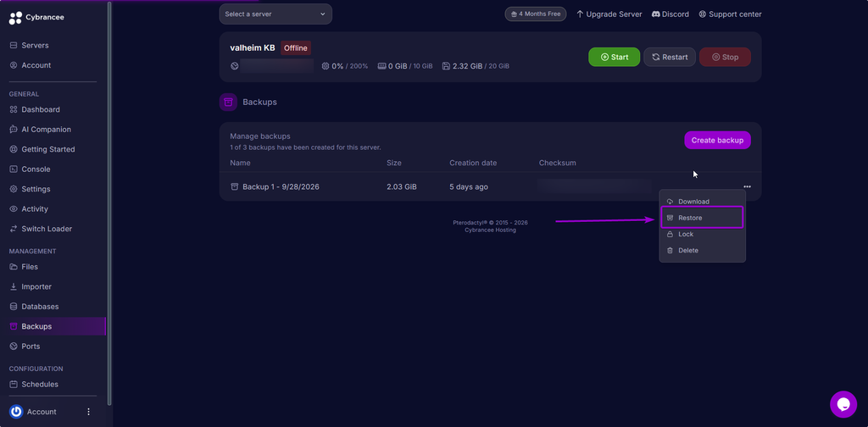Click the Switch Loader arrows icon
The width and height of the screenshot is (868, 427).
pyautogui.click(x=14, y=229)
